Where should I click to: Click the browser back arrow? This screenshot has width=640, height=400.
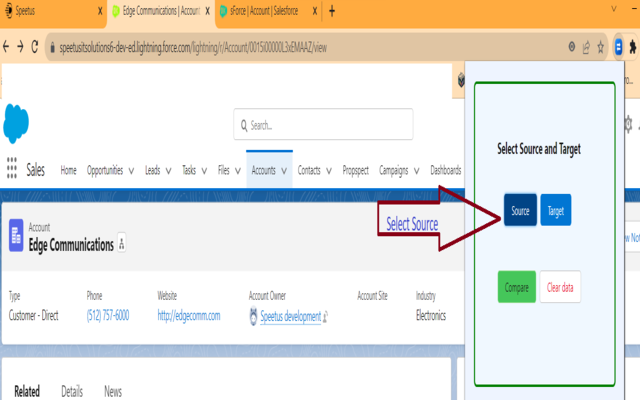click(6, 47)
